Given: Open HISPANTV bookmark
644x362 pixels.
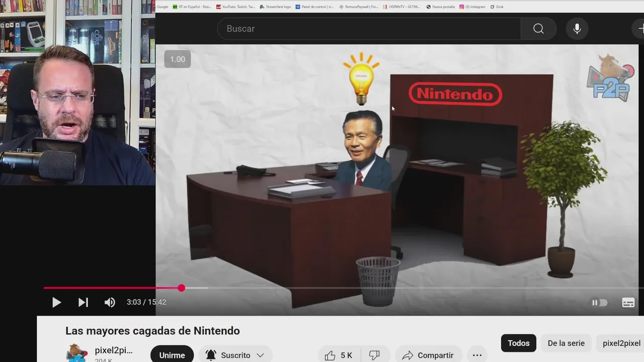Looking at the screenshot, I should (x=401, y=7).
